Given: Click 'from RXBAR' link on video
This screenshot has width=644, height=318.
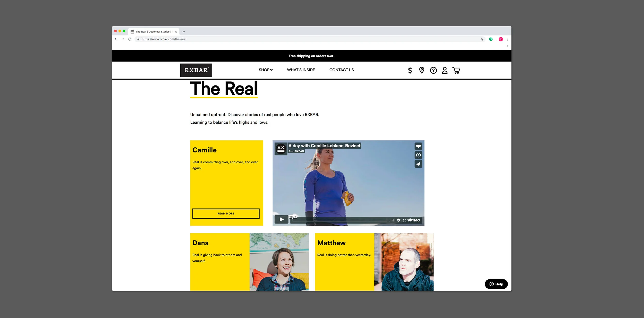Looking at the screenshot, I should coord(296,151).
